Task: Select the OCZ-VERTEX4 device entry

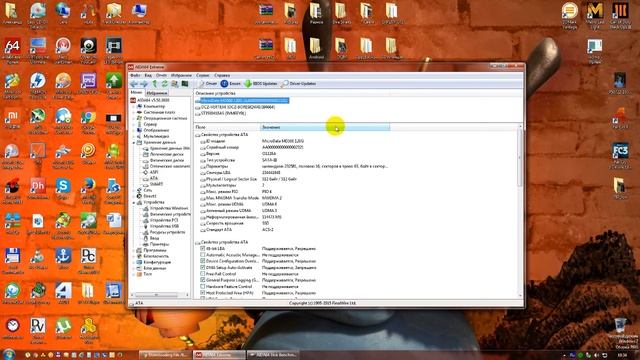Action: tap(236, 107)
